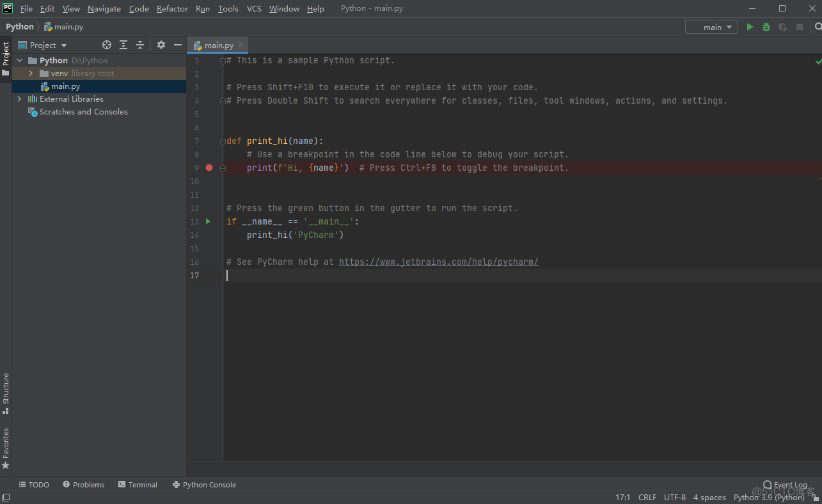This screenshot has width=822, height=504.
Task: Click the PyCharm logo icon in title bar
Action: tap(8, 8)
